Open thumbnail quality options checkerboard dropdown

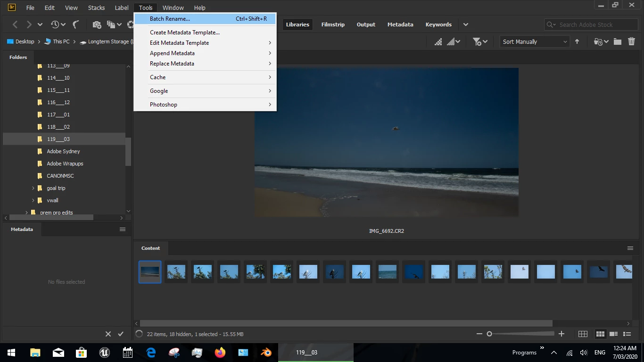tap(454, 41)
